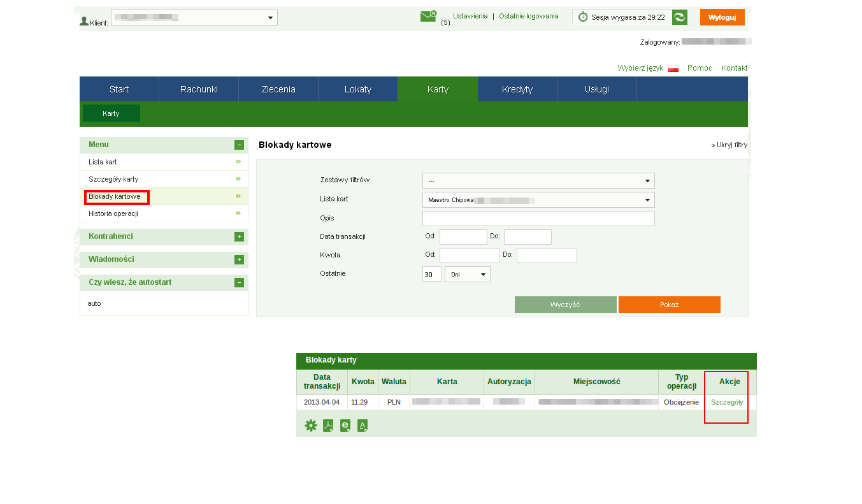Open the Ostatnie logowania link
The height and width of the screenshot is (504, 862).
[x=529, y=16]
